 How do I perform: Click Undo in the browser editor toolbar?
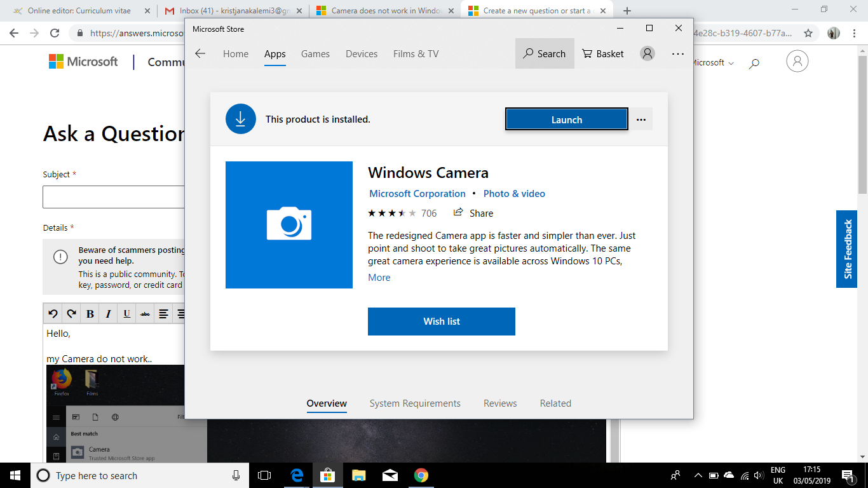(x=53, y=313)
